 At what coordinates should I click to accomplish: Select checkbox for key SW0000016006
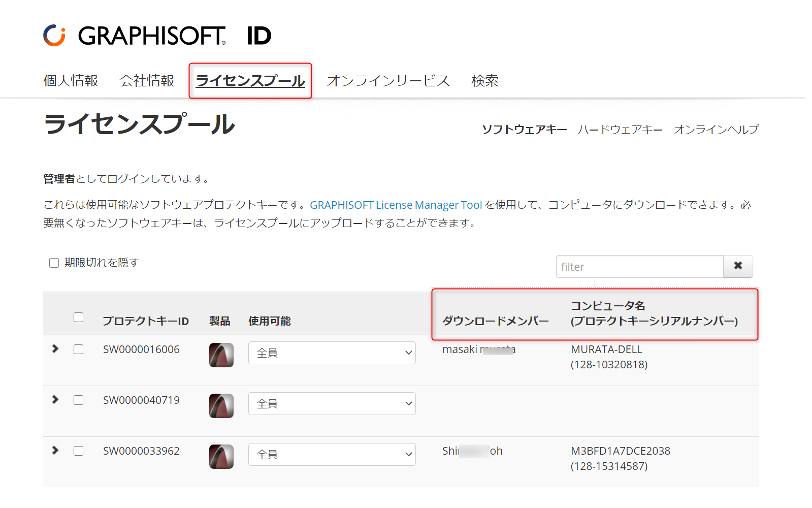(78, 349)
